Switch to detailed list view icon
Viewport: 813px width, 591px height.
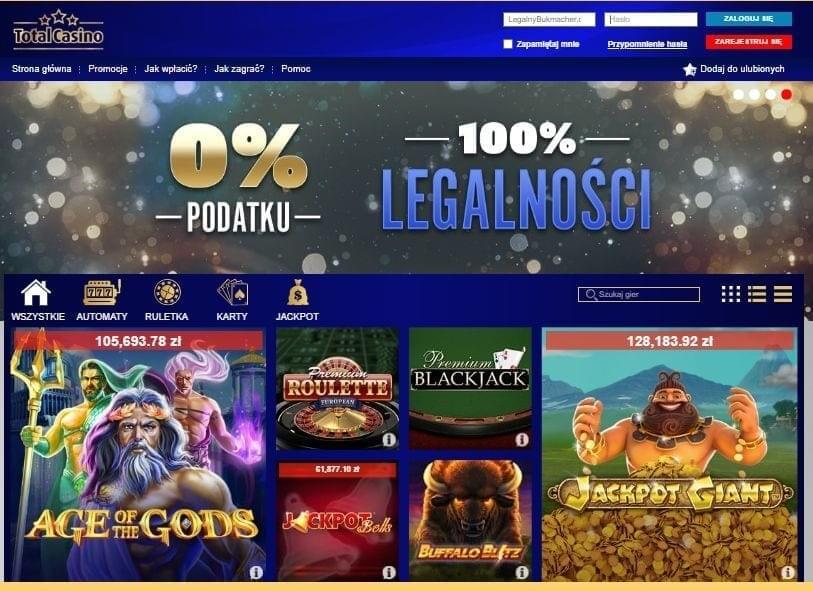coord(756,294)
